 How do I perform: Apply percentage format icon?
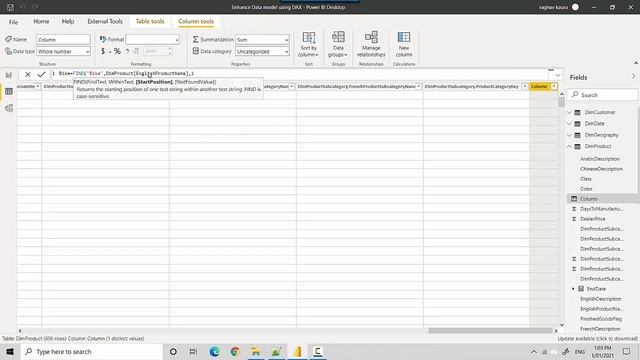pos(117,51)
